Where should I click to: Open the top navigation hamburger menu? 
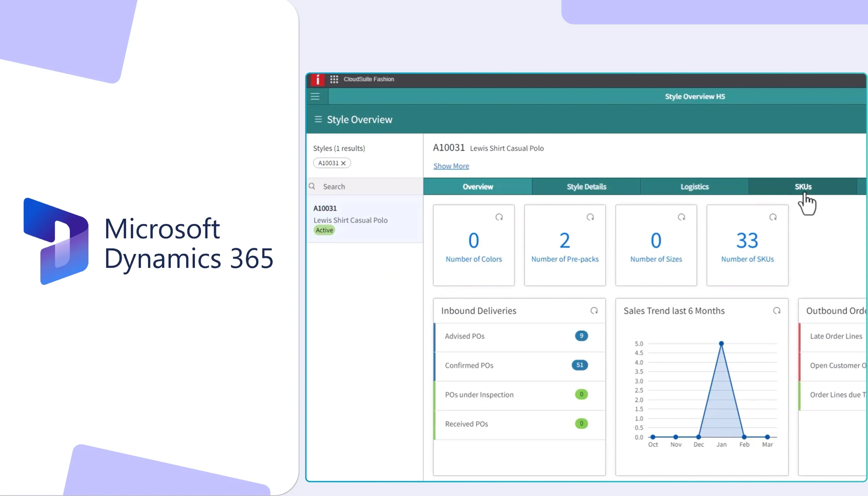315,96
